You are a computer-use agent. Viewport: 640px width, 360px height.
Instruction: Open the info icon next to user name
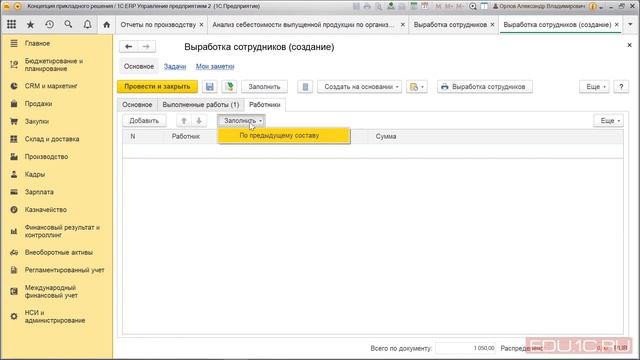coord(593,6)
